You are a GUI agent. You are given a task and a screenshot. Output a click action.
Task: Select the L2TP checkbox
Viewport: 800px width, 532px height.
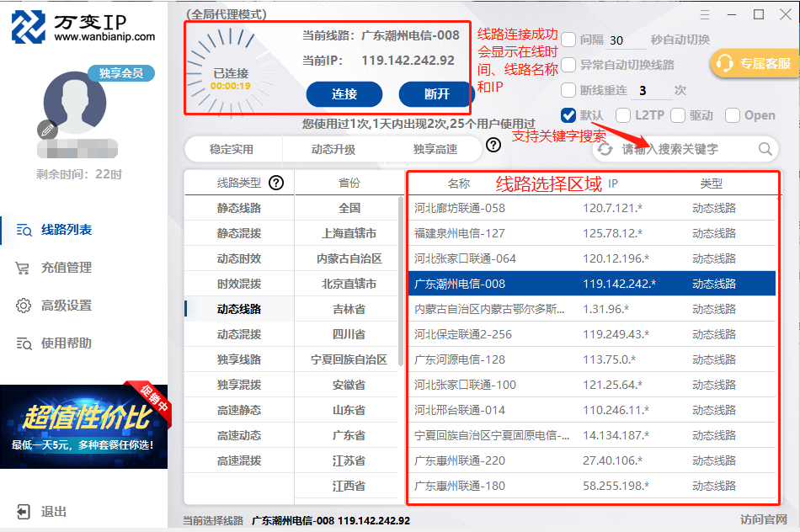pyautogui.click(x=623, y=115)
